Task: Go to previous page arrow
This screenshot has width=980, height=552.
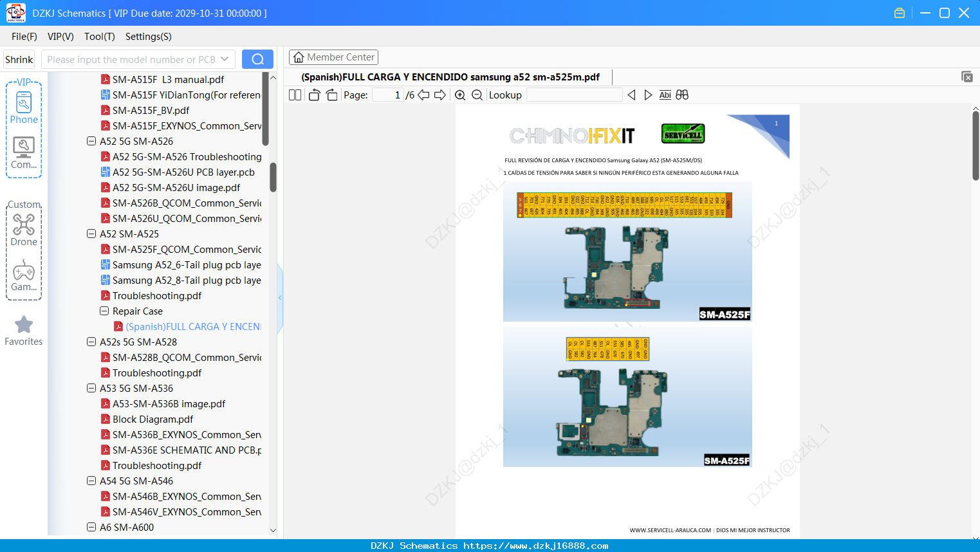Action: tap(423, 95)
